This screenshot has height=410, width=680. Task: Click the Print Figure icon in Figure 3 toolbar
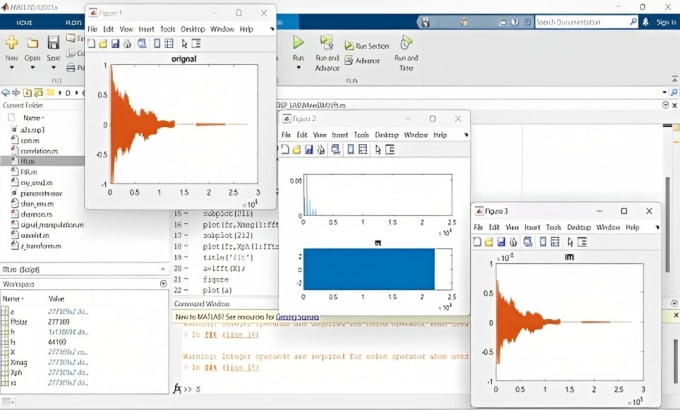(x=513, y=242)
